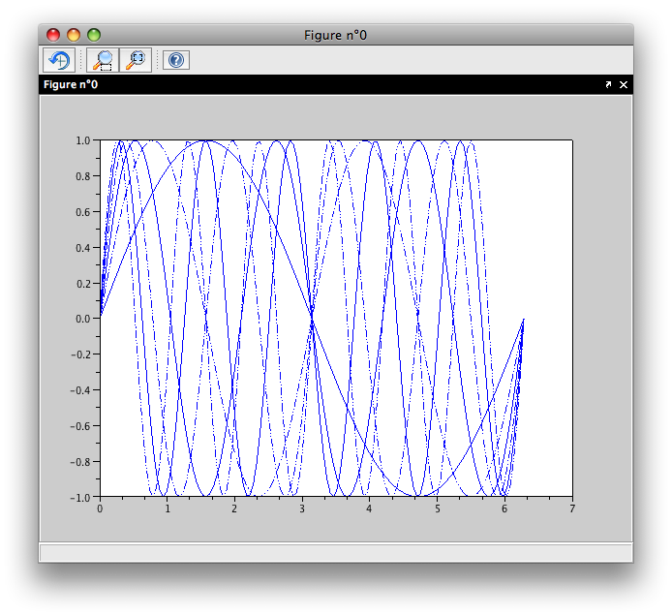672x616 pixels.
Task: Click the status bar below the plot
Action: (335, 552)
